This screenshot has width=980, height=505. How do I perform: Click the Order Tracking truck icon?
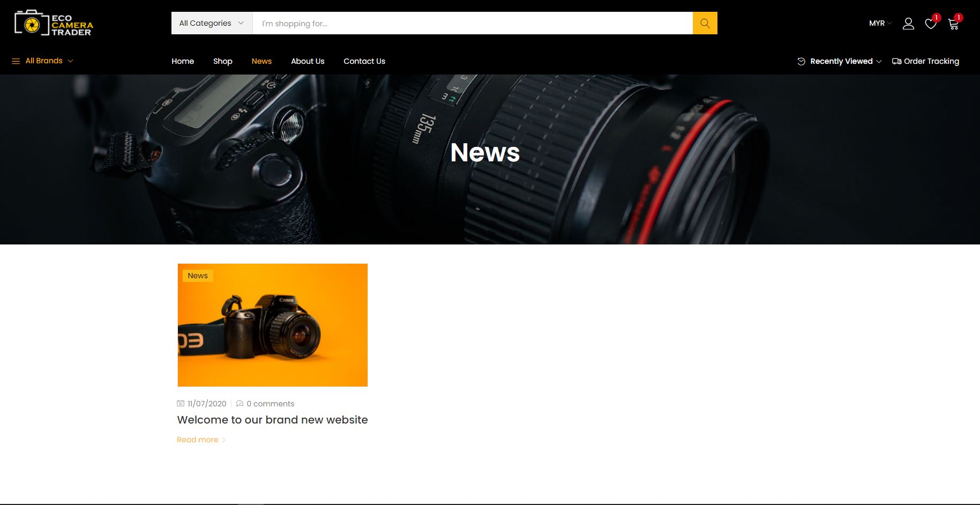(896, 61)
